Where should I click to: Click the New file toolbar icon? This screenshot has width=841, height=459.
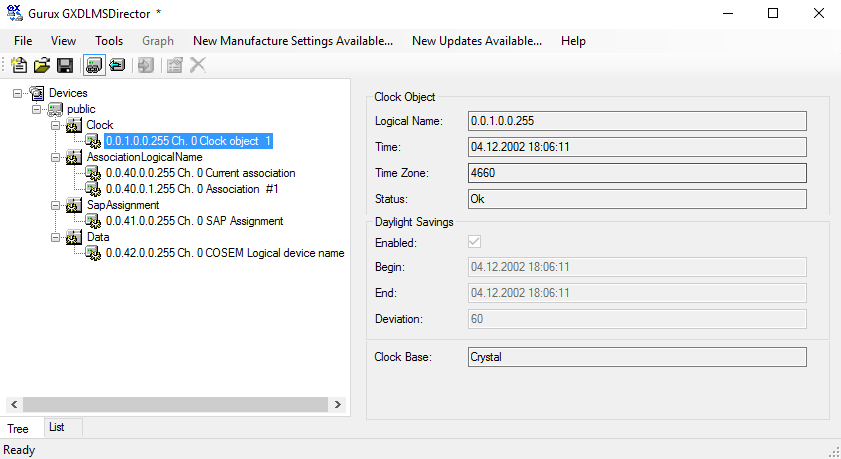19,65
